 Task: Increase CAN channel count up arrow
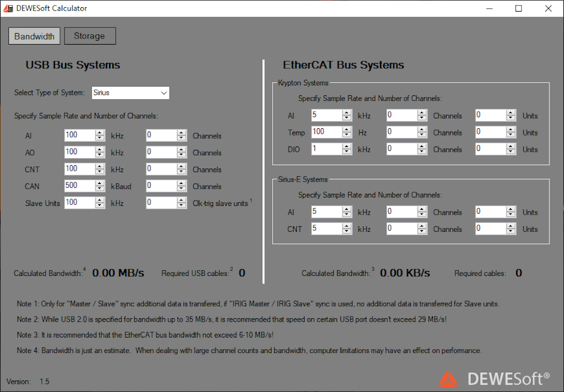[181, 183]
